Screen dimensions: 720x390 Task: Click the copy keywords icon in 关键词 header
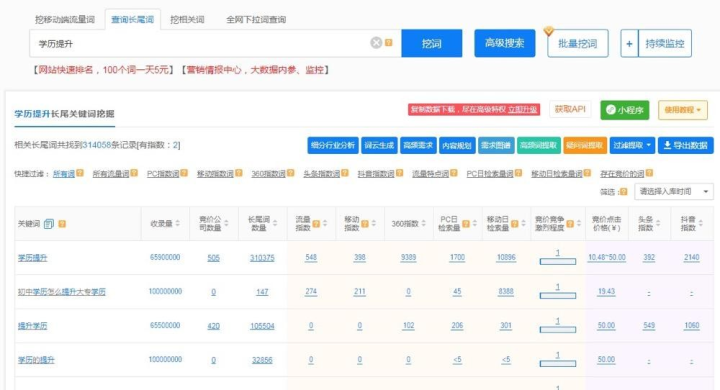[x=49, y=224]
